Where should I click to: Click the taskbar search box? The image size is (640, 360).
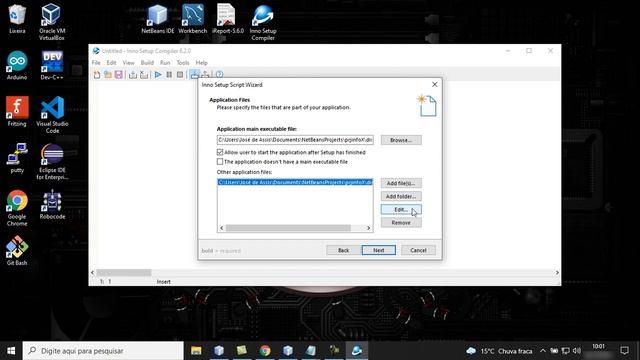click(x=103, y=351)
